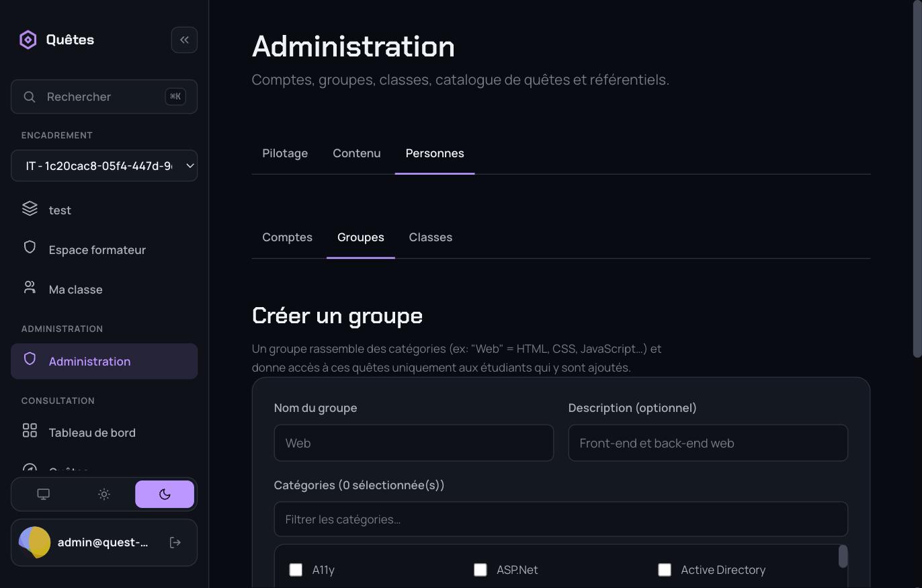This screenshot has width=922, height=588.
Task: Select the Groupes sub-tab
Action: click(x=361, y=237)
